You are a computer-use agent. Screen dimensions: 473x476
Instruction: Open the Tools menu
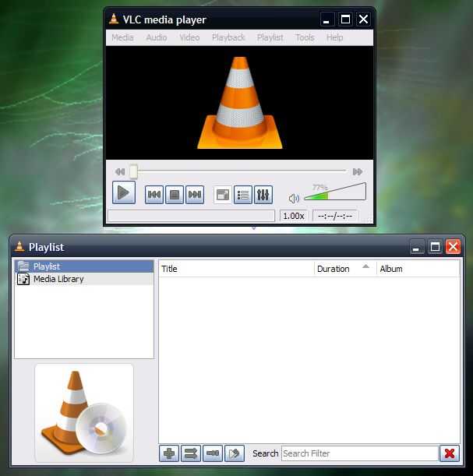coord(305,37)
